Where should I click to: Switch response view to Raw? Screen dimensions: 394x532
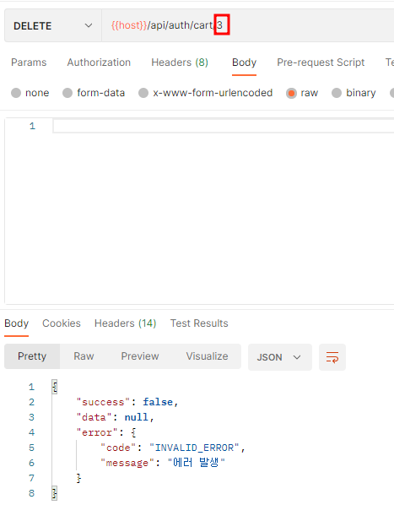click(x=84, y=356)
